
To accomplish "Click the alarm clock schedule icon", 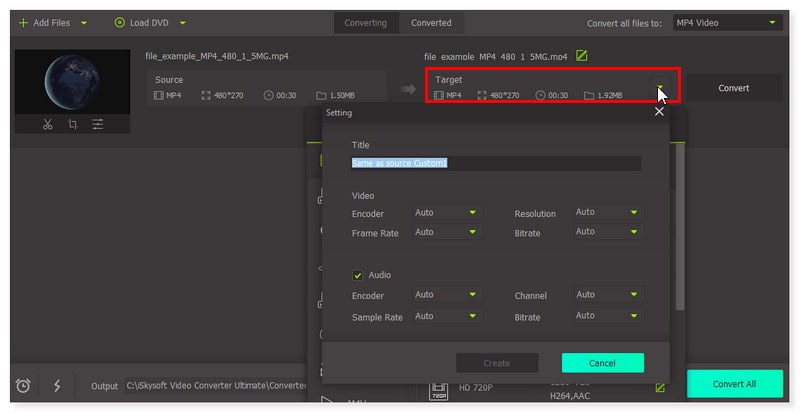I will 23,385.
